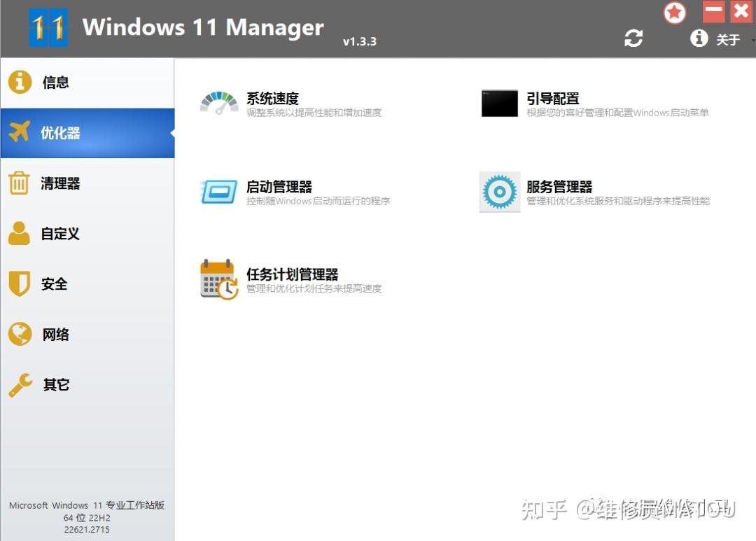Image resolution: width=756 pixels, height=541 pixels.
Task: Select the 其它 wrench sidebar icon
Action: [20, 384]
